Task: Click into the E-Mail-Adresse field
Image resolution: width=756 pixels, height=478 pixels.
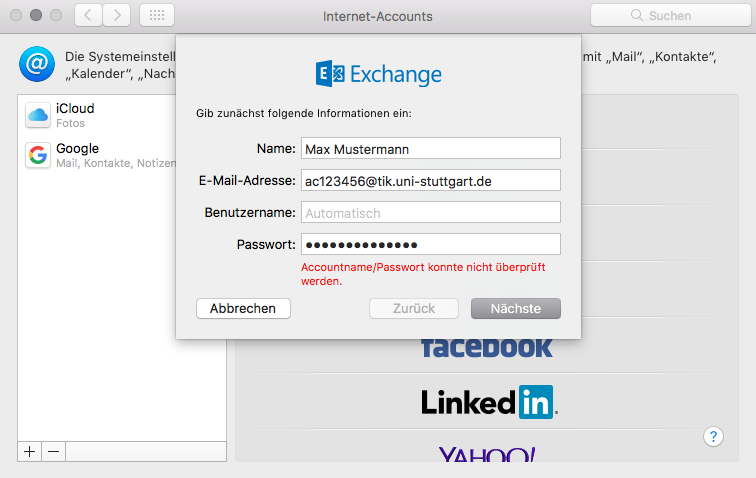Action: [x=431, y=180]
